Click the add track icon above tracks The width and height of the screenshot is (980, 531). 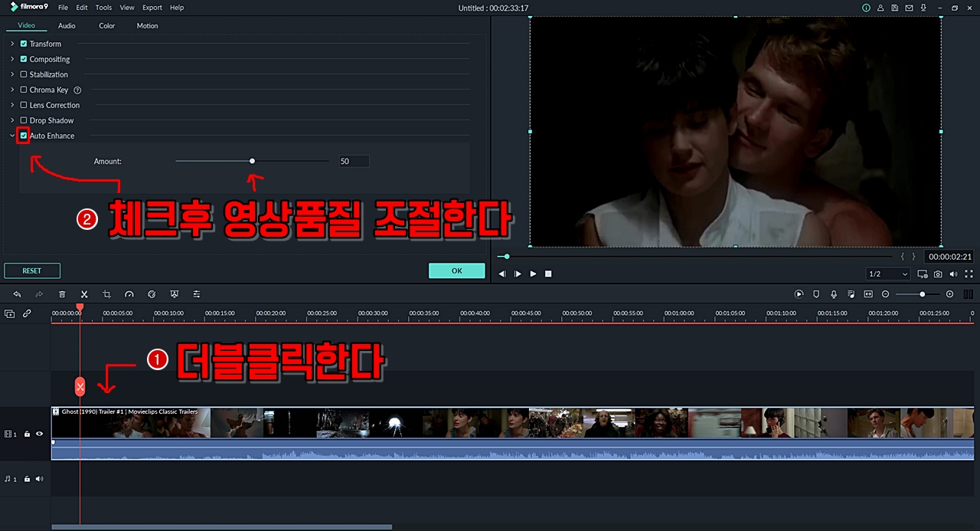coord(10,313)
